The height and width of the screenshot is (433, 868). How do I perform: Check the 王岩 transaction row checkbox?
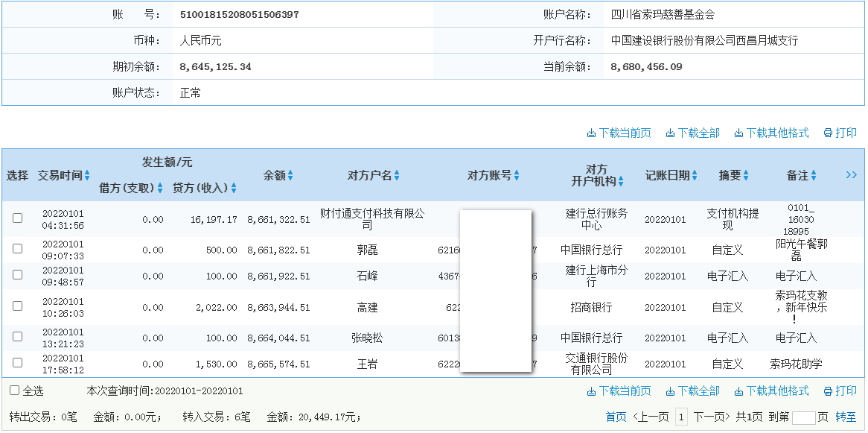tap(18, 363)
